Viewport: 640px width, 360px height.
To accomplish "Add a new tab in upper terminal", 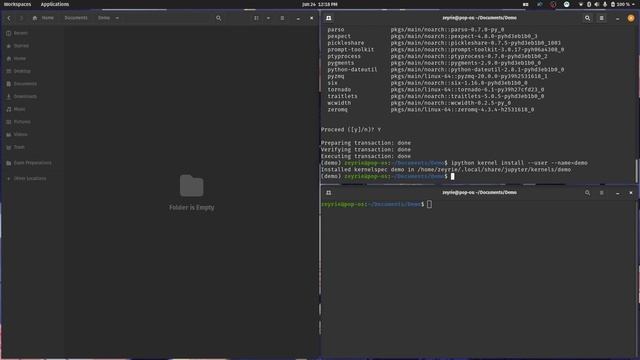I will (329, 18).
